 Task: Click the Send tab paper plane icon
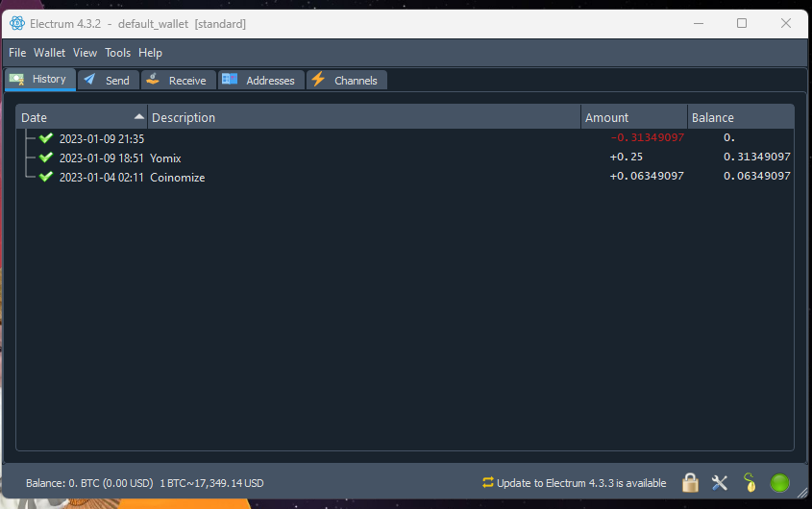point(89,79)
